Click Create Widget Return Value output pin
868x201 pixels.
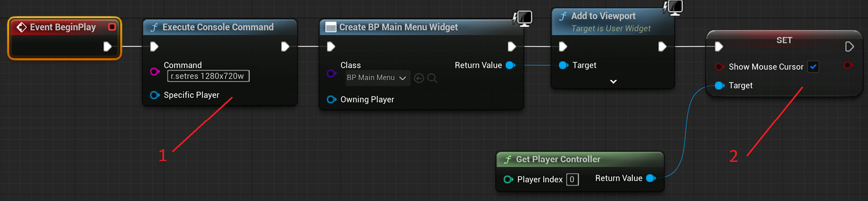click(510, 65)
